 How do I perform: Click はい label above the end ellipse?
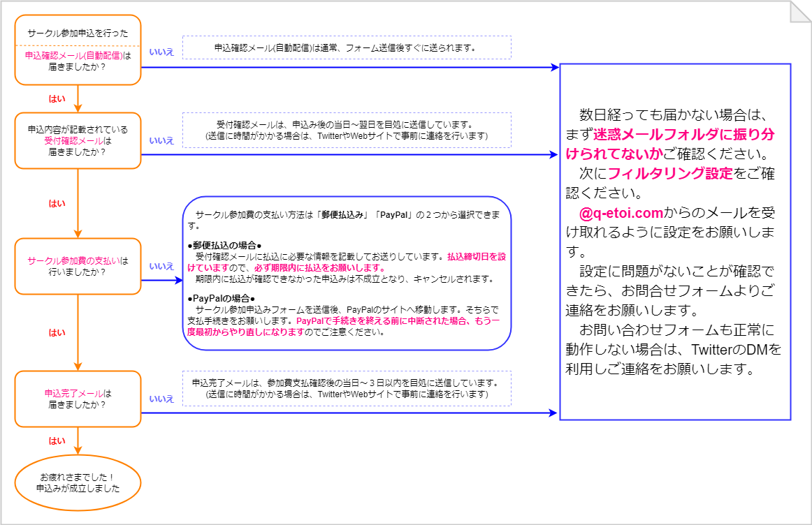click(57, 441)
